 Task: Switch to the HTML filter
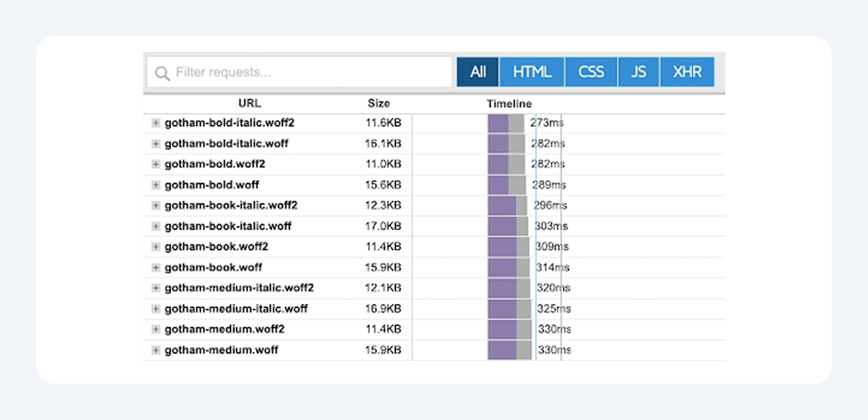pyautogui.click(x=532, y=72)
